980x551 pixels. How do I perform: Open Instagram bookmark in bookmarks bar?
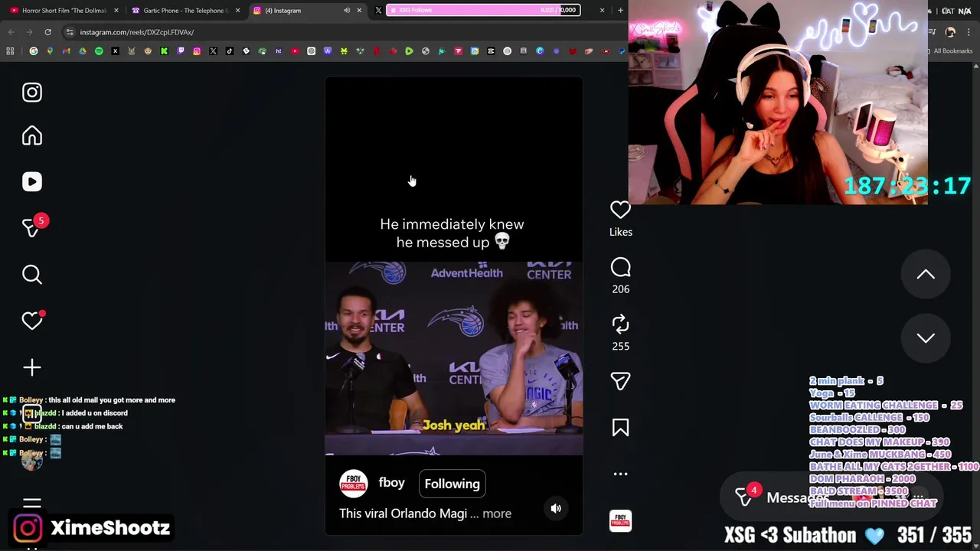point(197,51)
